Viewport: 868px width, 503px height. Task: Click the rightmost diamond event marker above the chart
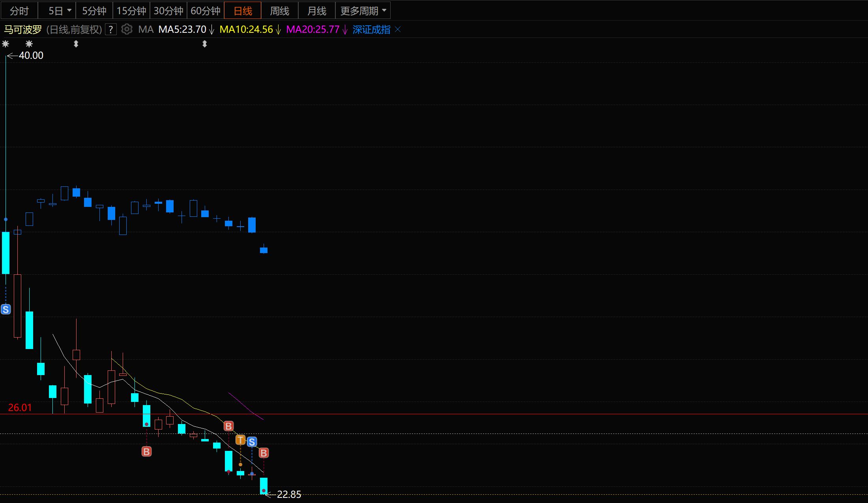point(204,44)
